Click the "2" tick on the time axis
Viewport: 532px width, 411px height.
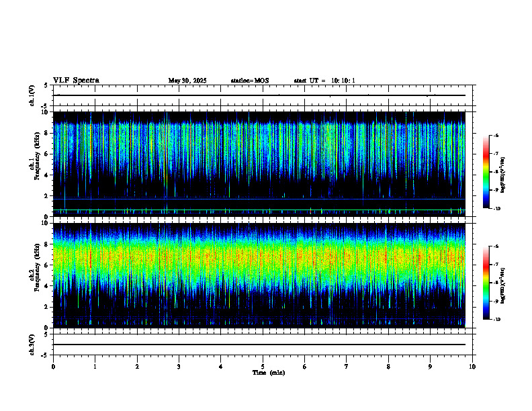pyautogui.click(x=137, y=367)
